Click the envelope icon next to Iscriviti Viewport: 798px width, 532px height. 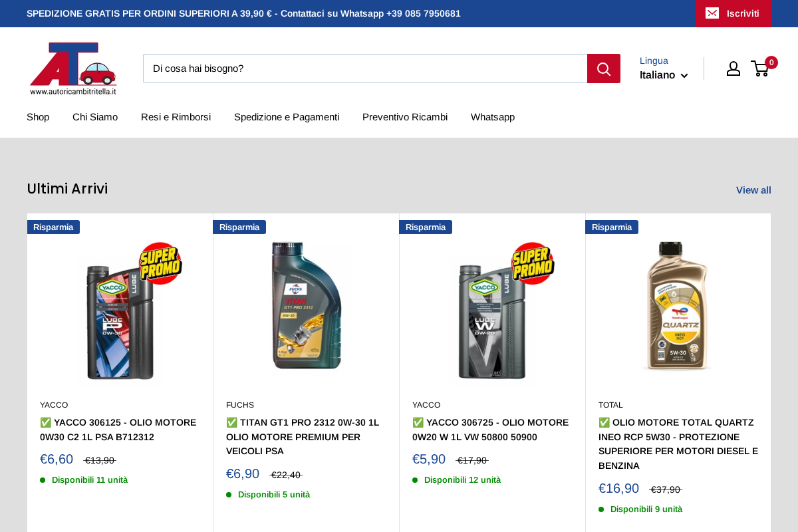712,13
